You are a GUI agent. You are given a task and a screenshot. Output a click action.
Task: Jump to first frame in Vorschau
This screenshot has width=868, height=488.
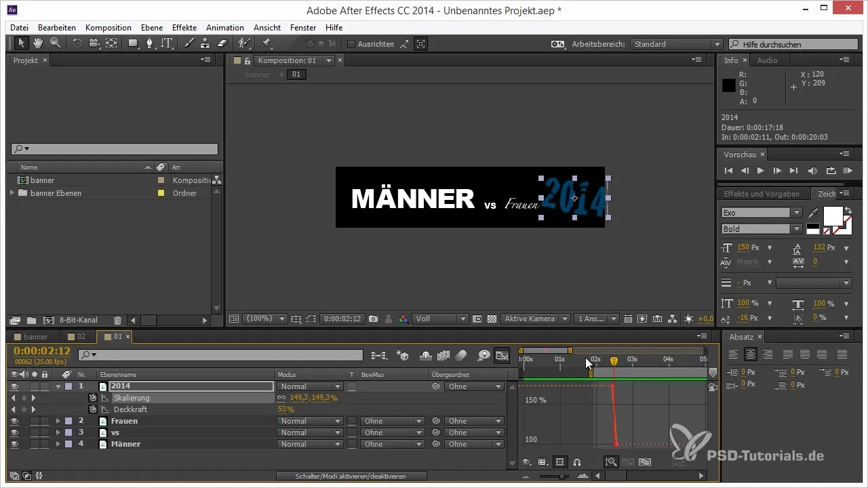(x=729, y=171)
